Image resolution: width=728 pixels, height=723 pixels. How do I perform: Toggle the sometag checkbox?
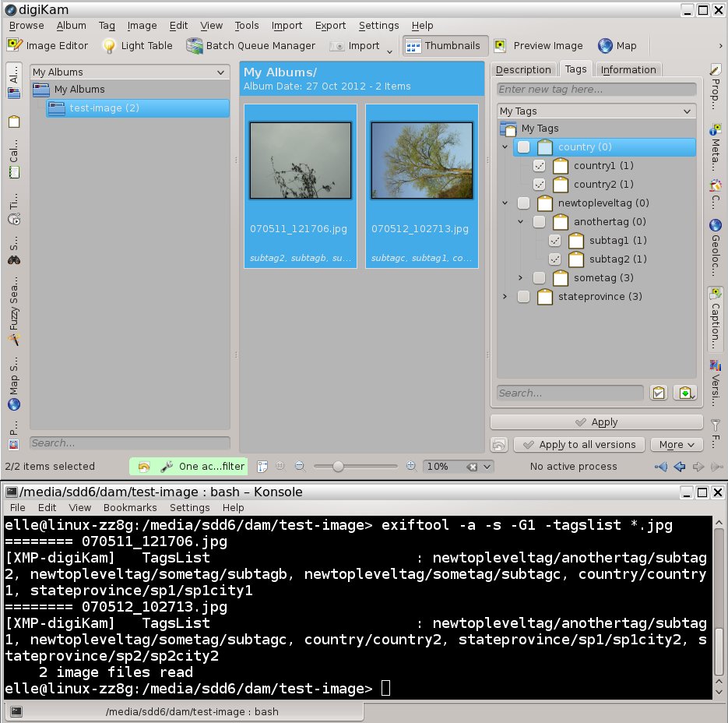539,278
